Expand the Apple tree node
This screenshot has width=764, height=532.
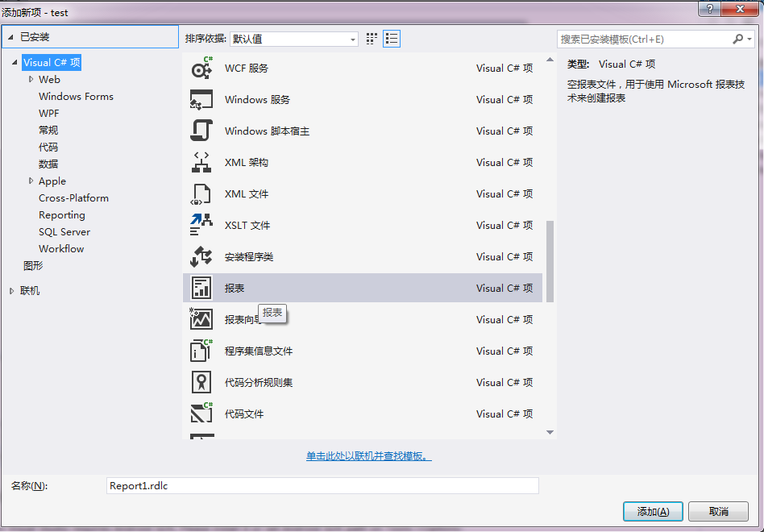click(31, 181)
